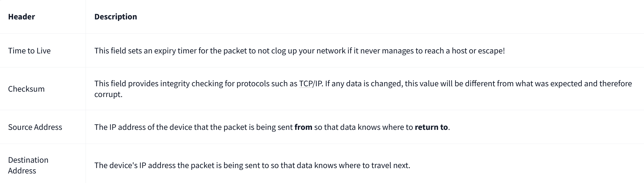644x183 pixels.
Task: Click the underlined TCP abbreviation
Action: [x=305, y=84]
